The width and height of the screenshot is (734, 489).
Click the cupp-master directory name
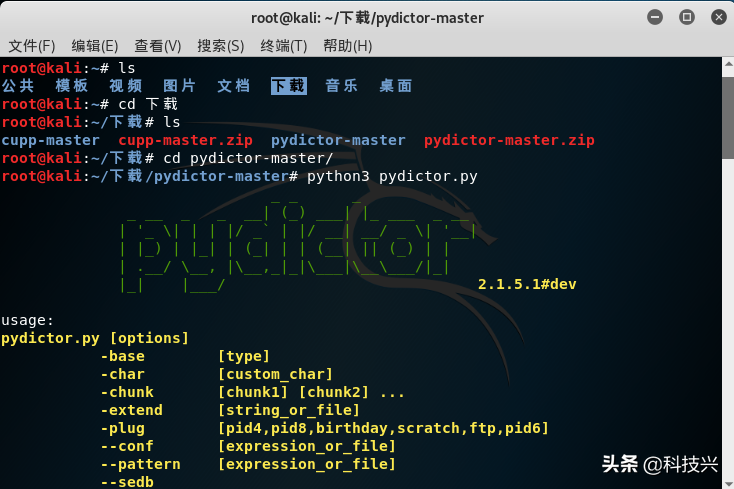(x=51, y=140)
